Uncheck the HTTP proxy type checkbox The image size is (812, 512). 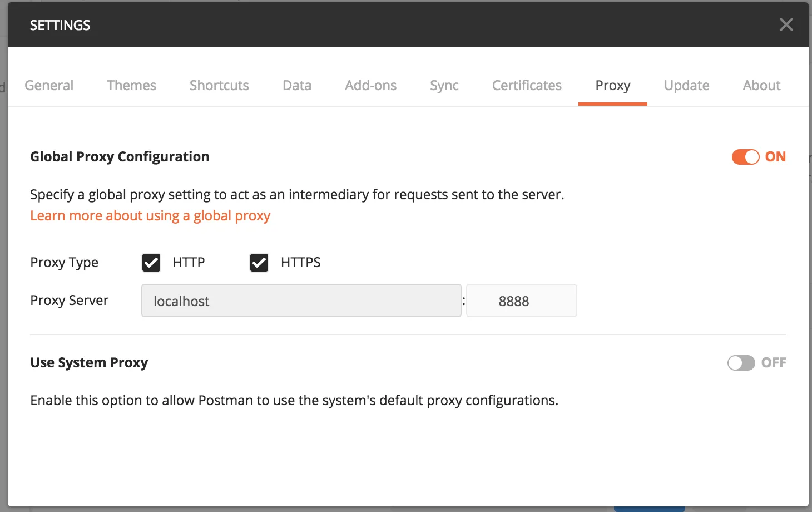(151, 262)
